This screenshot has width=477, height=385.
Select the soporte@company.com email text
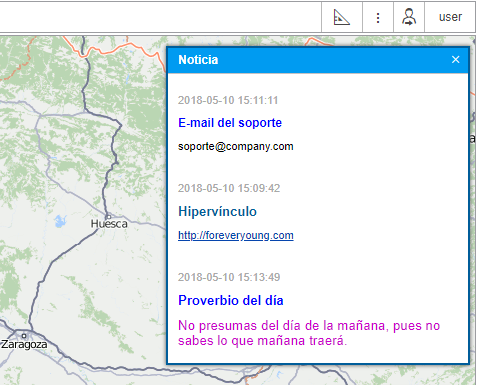coord(236,146)
